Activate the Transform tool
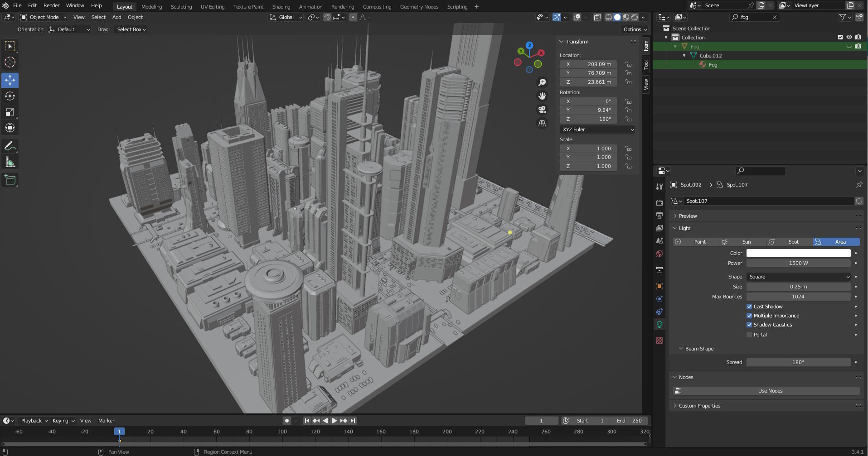Screen dimensions: 868x456 pyautogui.click(x=10, y=128)
